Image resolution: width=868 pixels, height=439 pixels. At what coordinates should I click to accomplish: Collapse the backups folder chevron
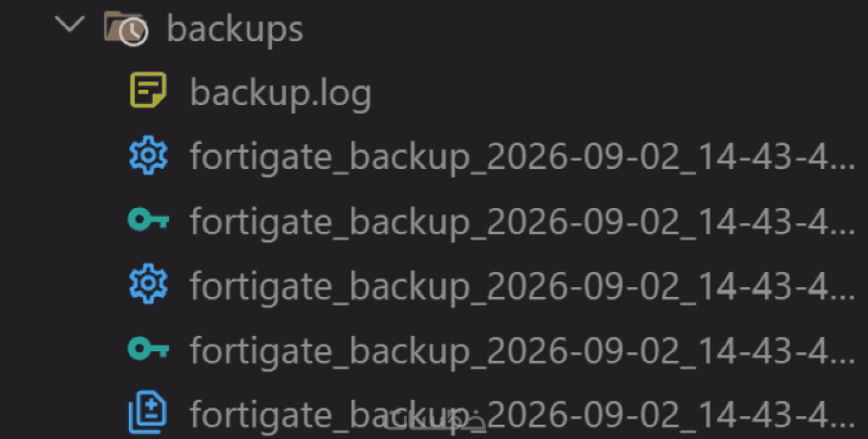tap(71, 25)
